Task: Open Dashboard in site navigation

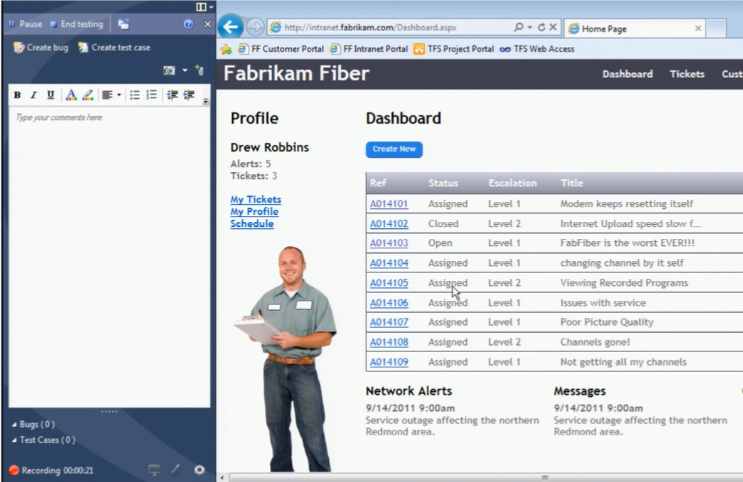Action: [x=627, y=74]
